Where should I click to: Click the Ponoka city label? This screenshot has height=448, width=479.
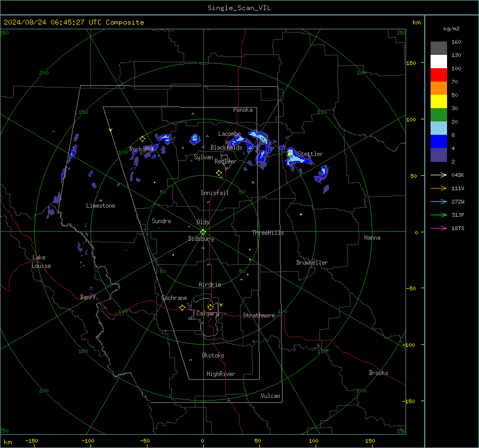click(x=243, y=110)
